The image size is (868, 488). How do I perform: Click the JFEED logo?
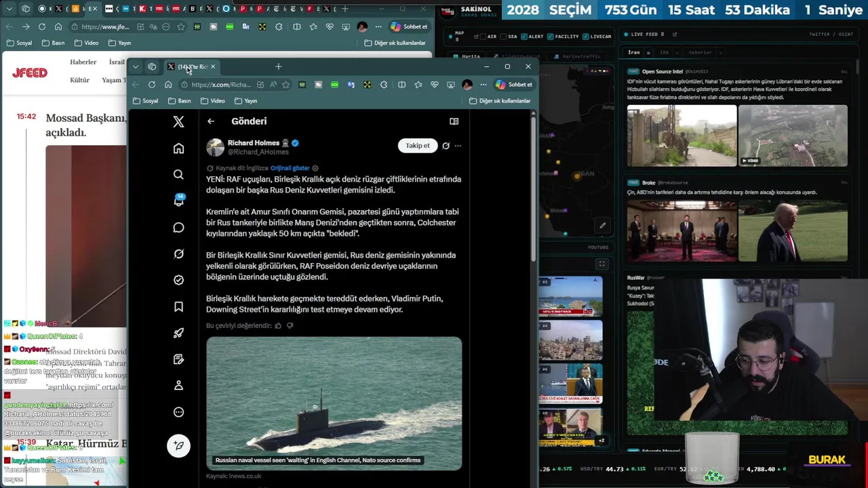pyautogui.click(x=30, y=73)
